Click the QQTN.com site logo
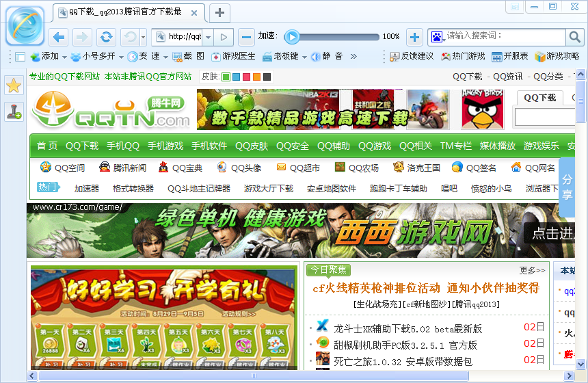The width and height of the screenshot is (588, 383). pos(111,109)
